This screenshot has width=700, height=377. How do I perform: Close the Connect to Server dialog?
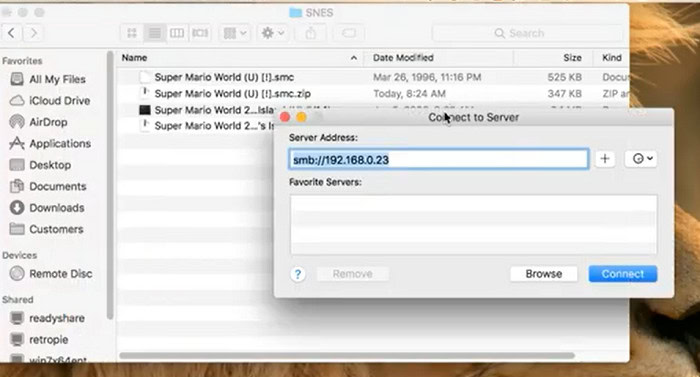coord(285,117)
